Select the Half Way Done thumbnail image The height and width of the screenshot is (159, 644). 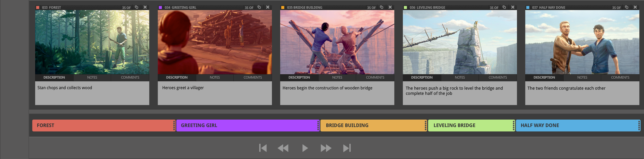click(582, 42)
